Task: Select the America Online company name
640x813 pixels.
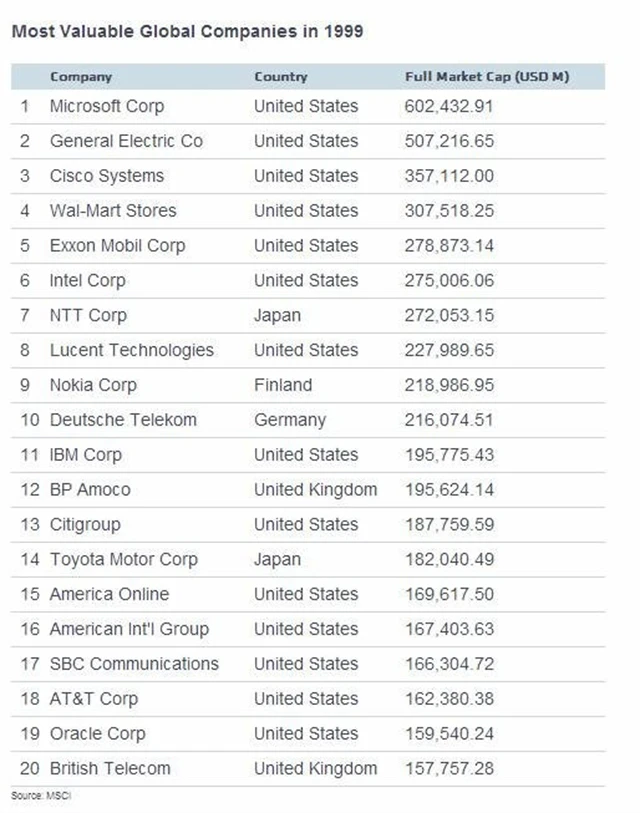Action: tap(109, 594)
